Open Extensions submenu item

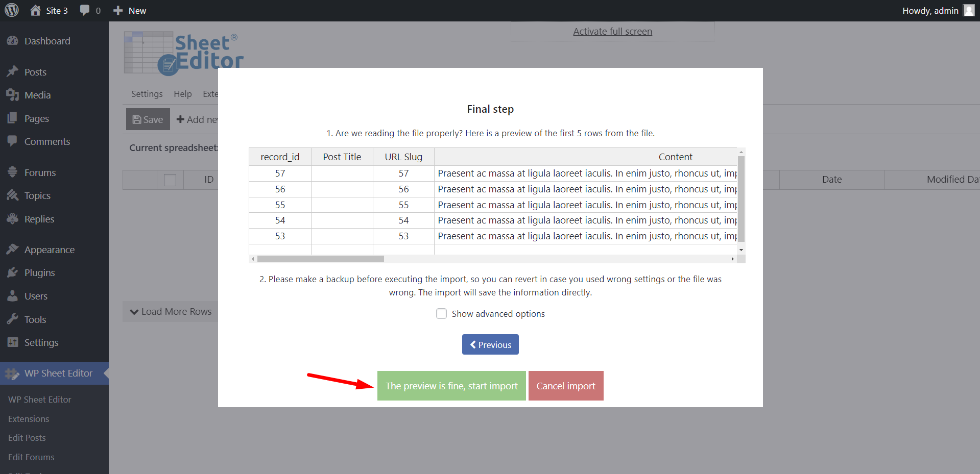[29, 419]
